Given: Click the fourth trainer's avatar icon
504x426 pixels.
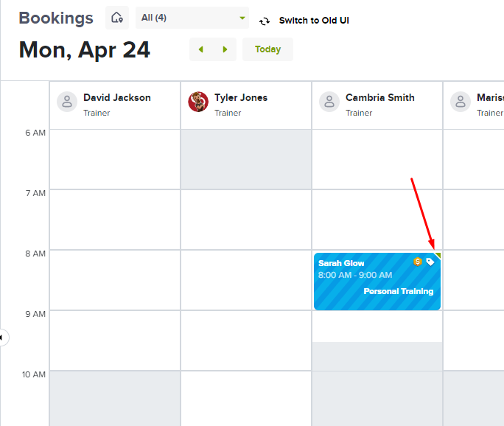Looking at the screenshot, I should (461, 102).
